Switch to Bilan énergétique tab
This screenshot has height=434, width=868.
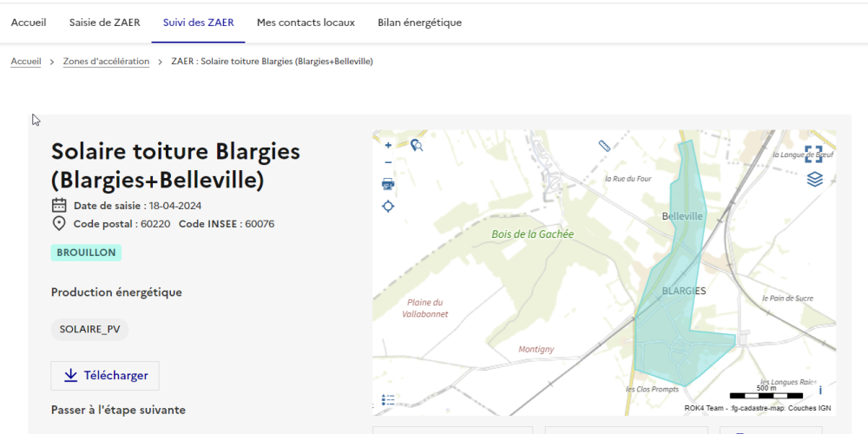click(419, 23)
